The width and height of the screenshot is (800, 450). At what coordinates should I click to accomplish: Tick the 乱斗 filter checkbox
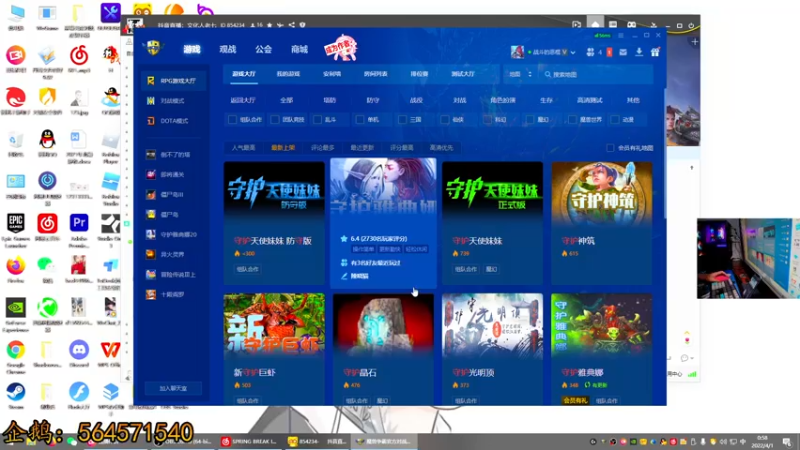318,119
